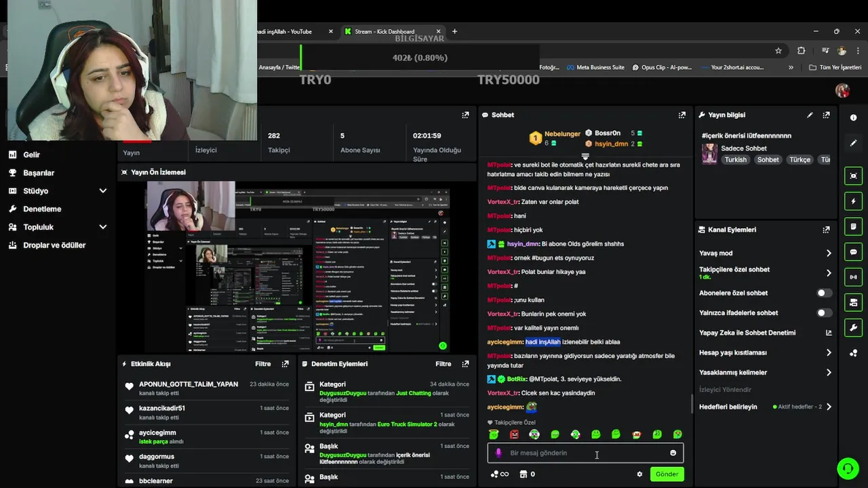
Task: Switch to Stream - Kick Dashboard tab
Action: pyautogui.click(x=392, y=31)
